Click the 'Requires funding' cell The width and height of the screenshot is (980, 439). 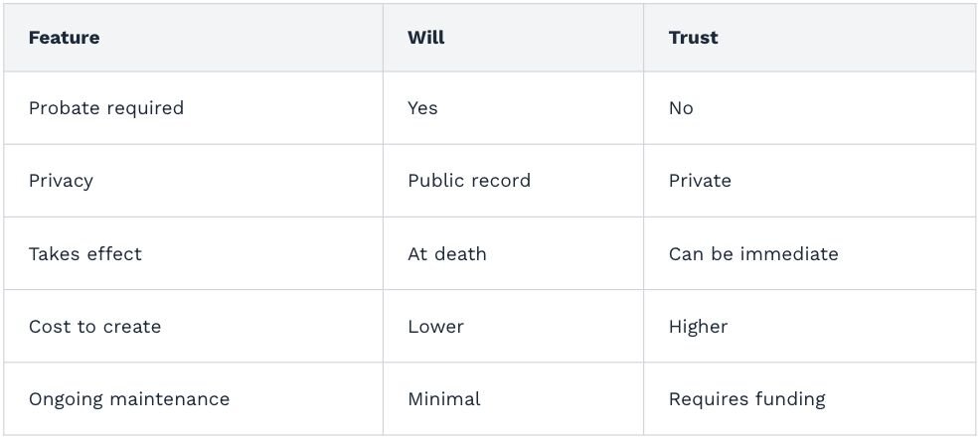746,399
